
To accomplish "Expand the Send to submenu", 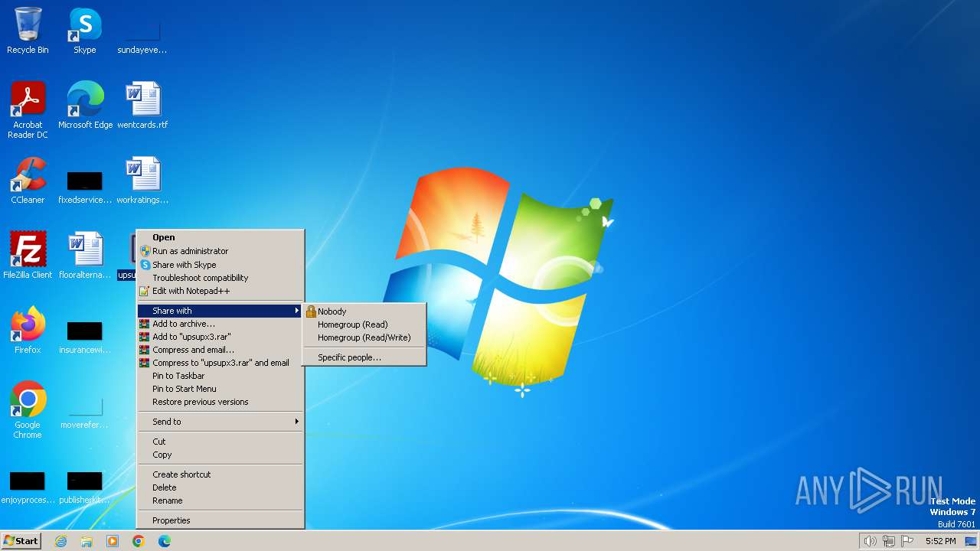I will coord(220,422).
